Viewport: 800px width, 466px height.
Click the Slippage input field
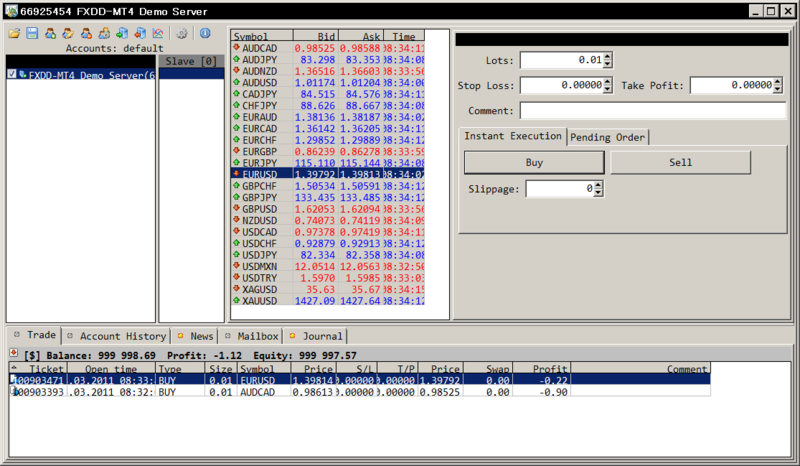(560, 189)
